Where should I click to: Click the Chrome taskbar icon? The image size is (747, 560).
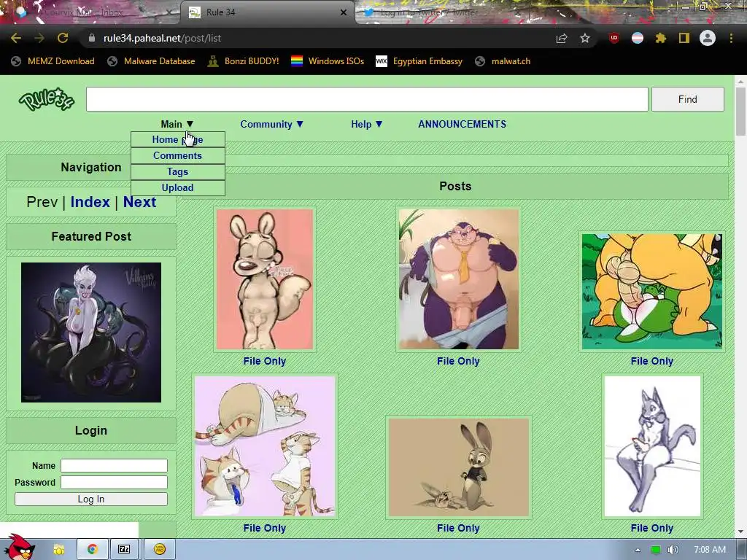point(93,550)
